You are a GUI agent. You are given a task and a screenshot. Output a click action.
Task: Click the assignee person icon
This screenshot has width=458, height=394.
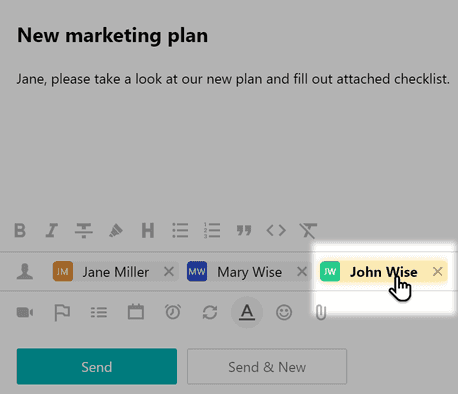25,272
